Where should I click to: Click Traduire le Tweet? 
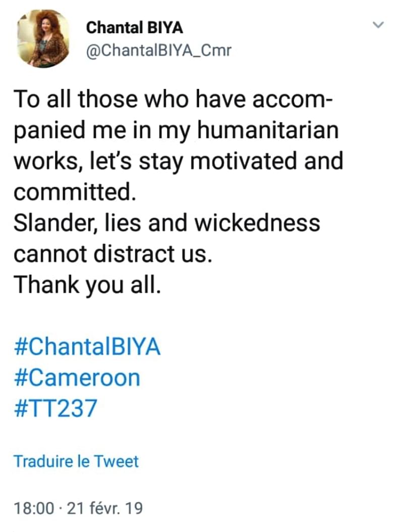click(76, 461)
